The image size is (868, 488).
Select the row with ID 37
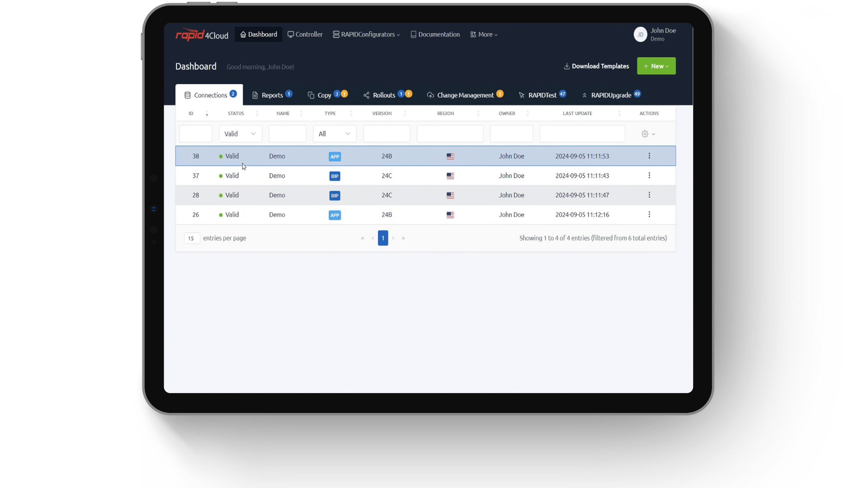(425, 175)
